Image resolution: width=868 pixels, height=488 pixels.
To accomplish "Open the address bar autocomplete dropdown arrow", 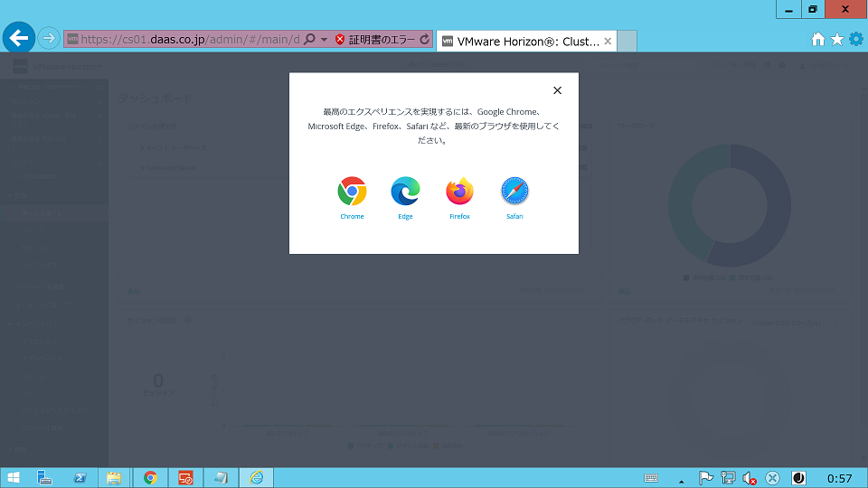I will (325, 39).
